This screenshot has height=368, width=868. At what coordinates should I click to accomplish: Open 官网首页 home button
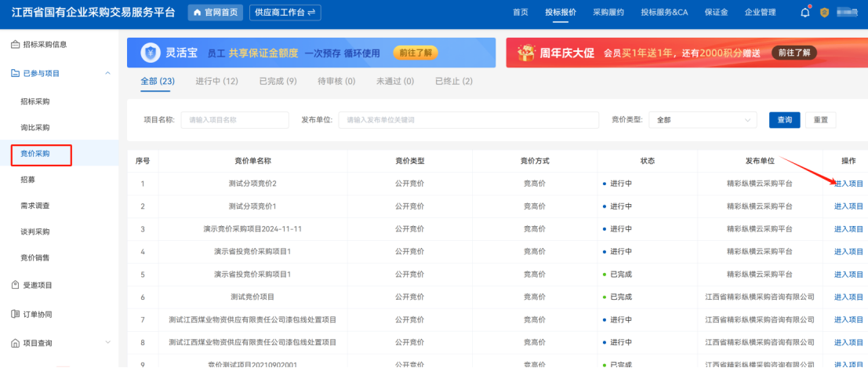(x=216, y=13)
